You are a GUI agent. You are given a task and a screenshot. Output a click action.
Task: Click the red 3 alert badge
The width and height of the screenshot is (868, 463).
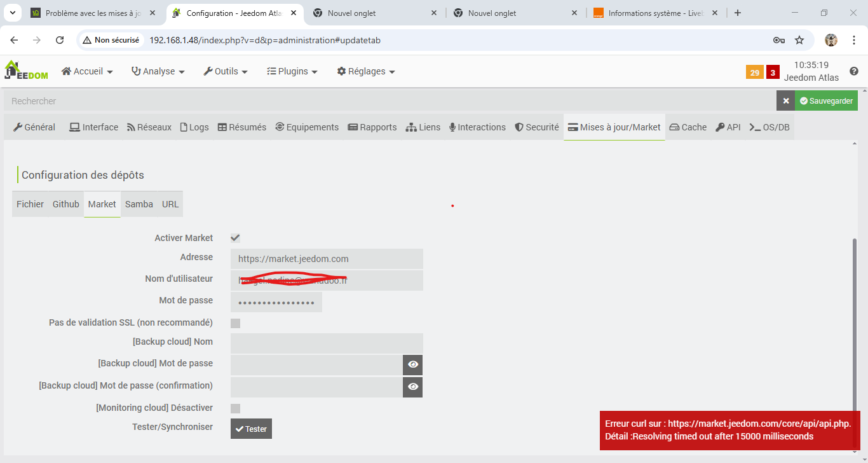pos(773,73)
